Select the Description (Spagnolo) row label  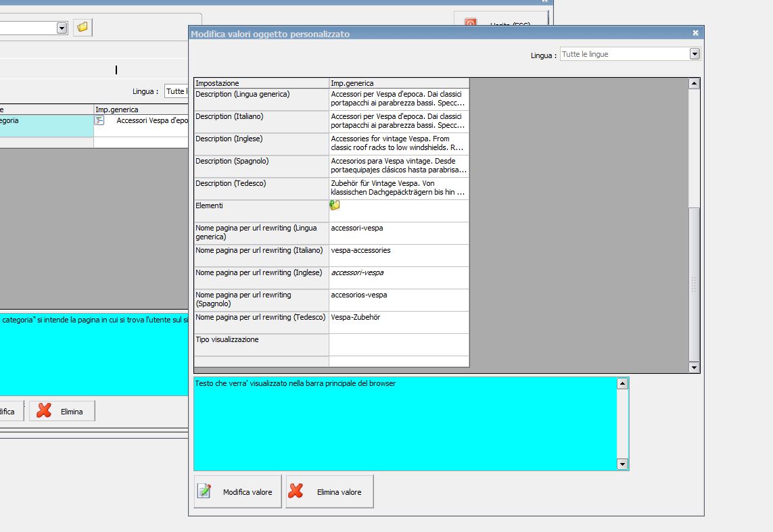click(x=261, y=166)
